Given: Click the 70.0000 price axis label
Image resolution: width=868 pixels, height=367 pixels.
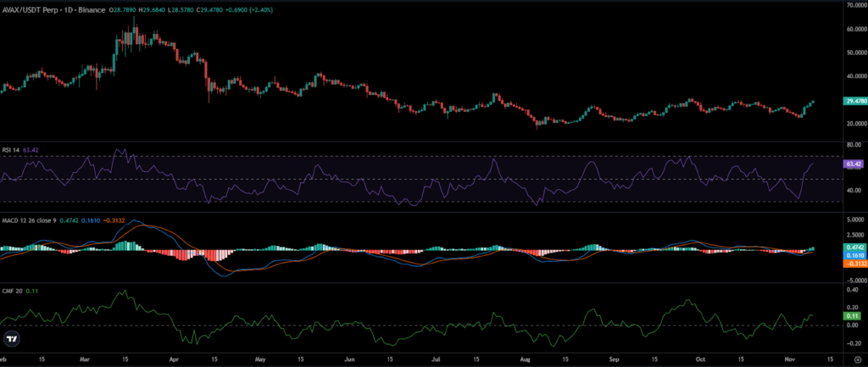Looking at the screenshot, I should coord(855,6).
